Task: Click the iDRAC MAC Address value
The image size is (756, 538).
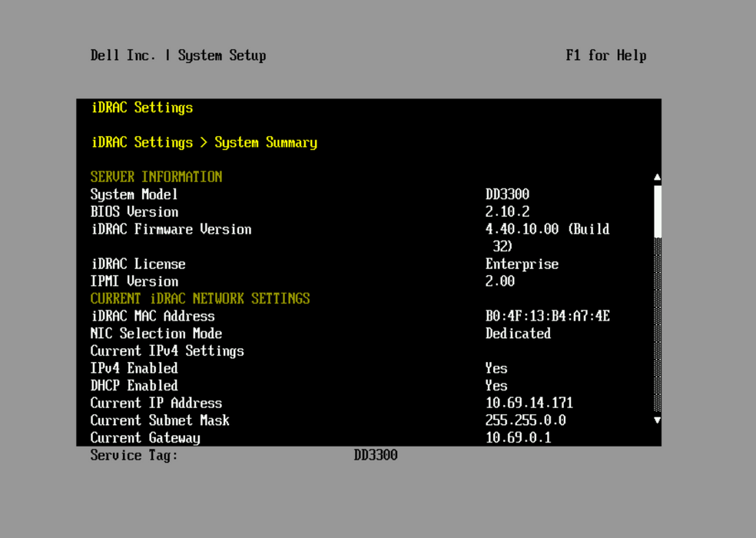Action: 547,316
